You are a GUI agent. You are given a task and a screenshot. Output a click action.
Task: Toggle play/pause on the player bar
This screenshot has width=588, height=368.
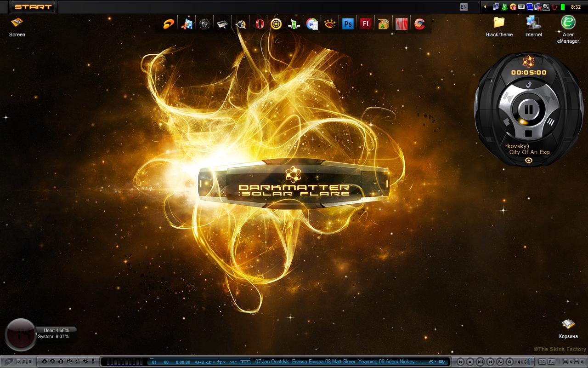480,362
